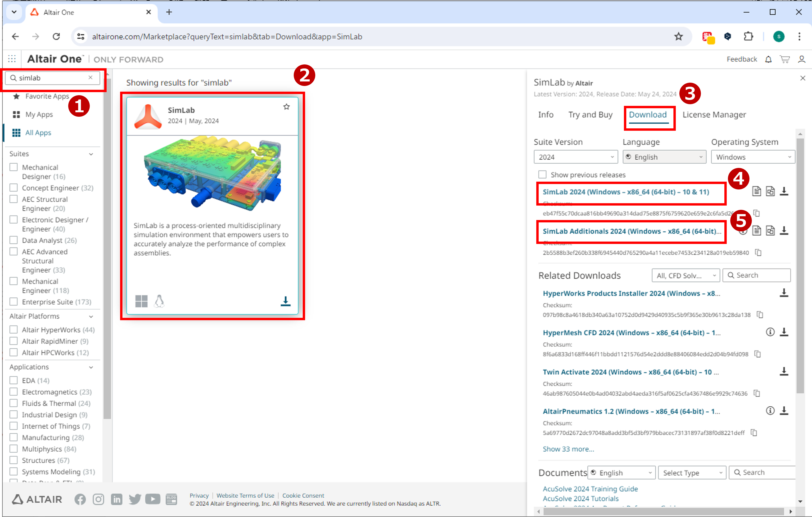Check the Structures application filter
This screenshot has height=517, width=812.
pyautogui.click(x=14, y=460)
